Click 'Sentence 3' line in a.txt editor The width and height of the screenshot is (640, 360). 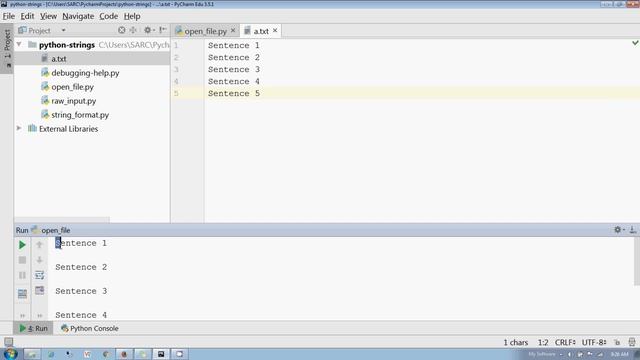pos(233,69)
